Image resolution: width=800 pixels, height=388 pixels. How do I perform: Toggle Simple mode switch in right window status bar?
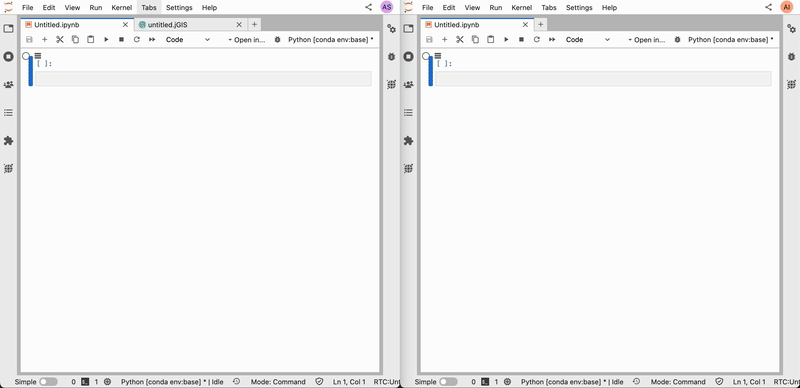pyautogui.click(x=448, y=381)
